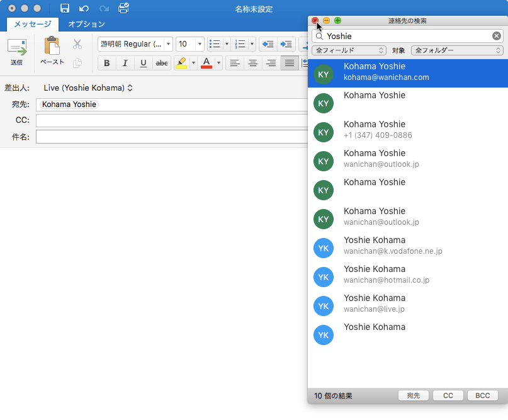The width and height of the screenshot is (508, 420).
Task: Switch to the メッセージ tab
Action: point(33,24)
